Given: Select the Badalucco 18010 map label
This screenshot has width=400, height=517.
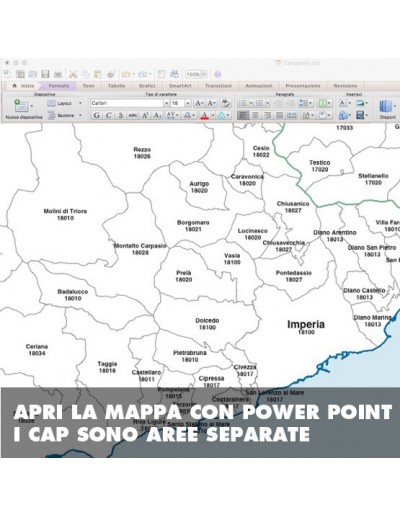Looking at the screenshot, I should [x=73, y=295].
